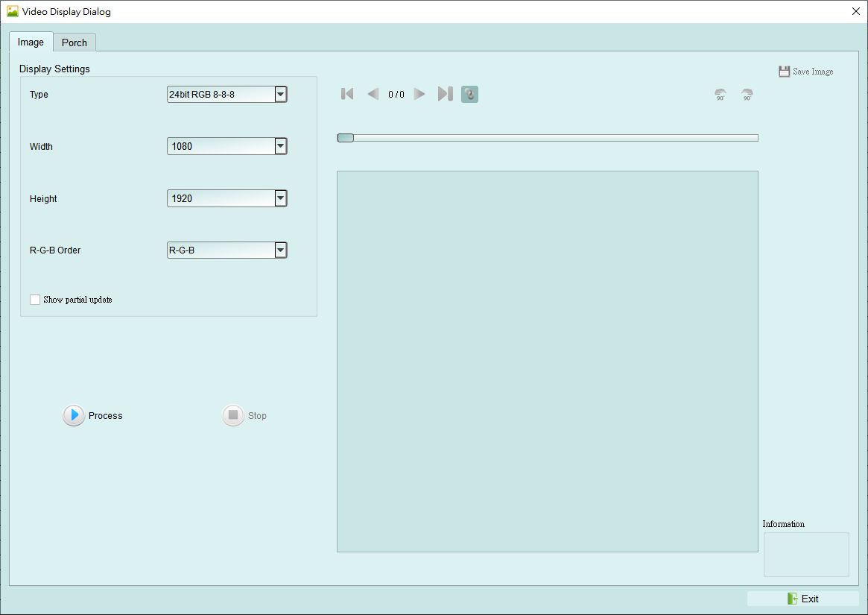Click the image preview area
This screenshot has height=615, width=868.
pyautogui.click(x=548, y=362)
